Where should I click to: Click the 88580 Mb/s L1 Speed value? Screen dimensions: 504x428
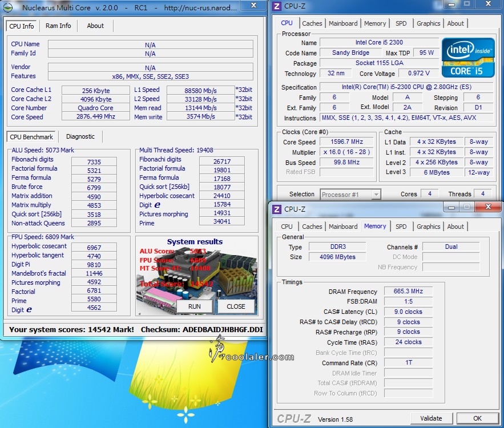tap(200, 91)
